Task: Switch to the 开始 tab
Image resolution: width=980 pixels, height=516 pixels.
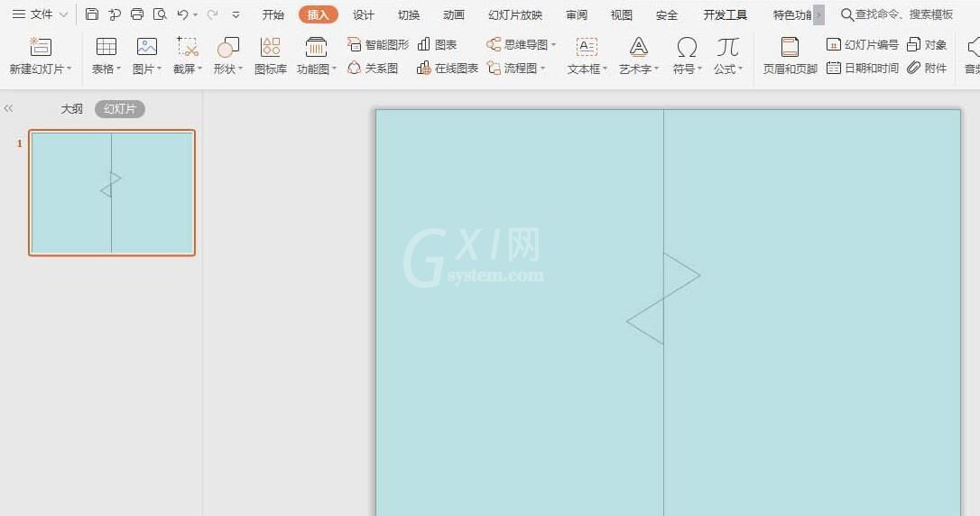Action: [x=273, y=14]
